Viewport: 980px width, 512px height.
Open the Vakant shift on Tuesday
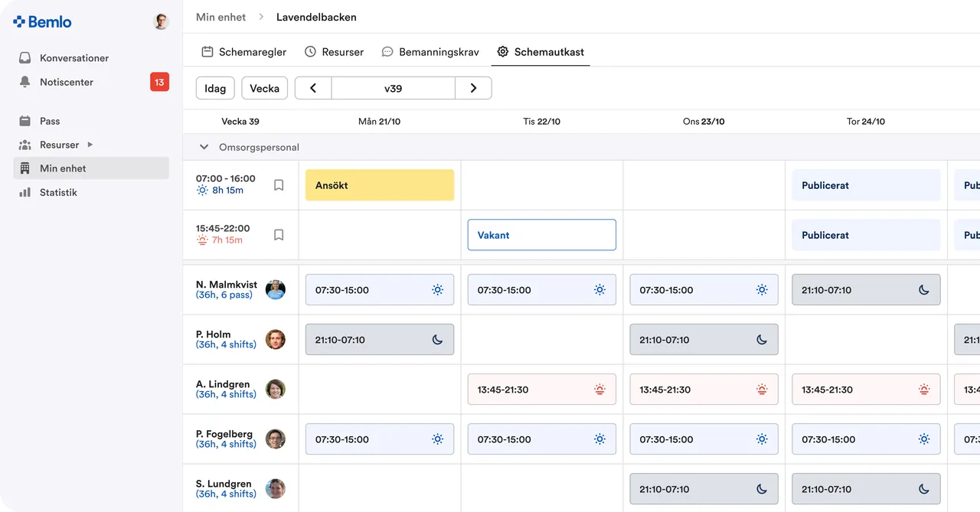542,235
